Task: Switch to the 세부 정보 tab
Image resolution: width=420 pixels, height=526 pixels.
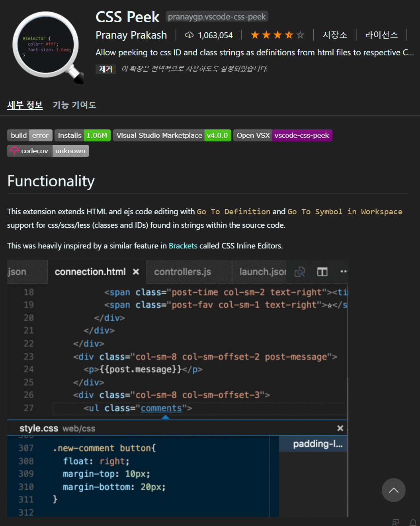Action: pyautogui.click(x=25, y=105)
